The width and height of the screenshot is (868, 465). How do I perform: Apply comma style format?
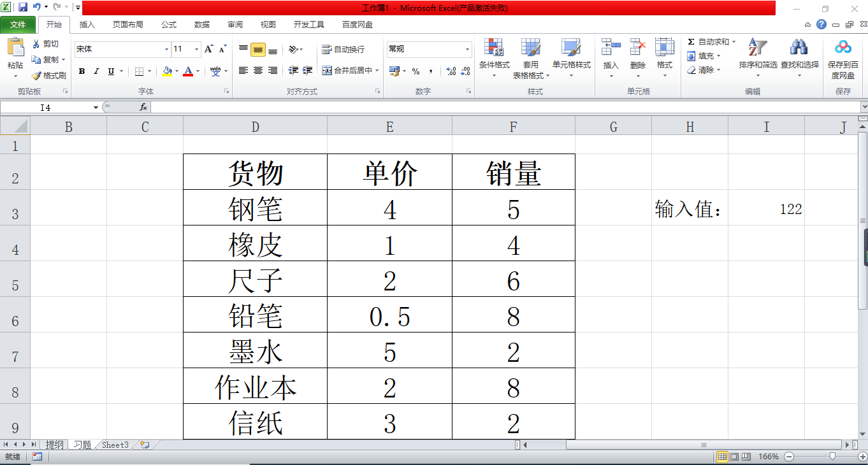coord(431,71)
